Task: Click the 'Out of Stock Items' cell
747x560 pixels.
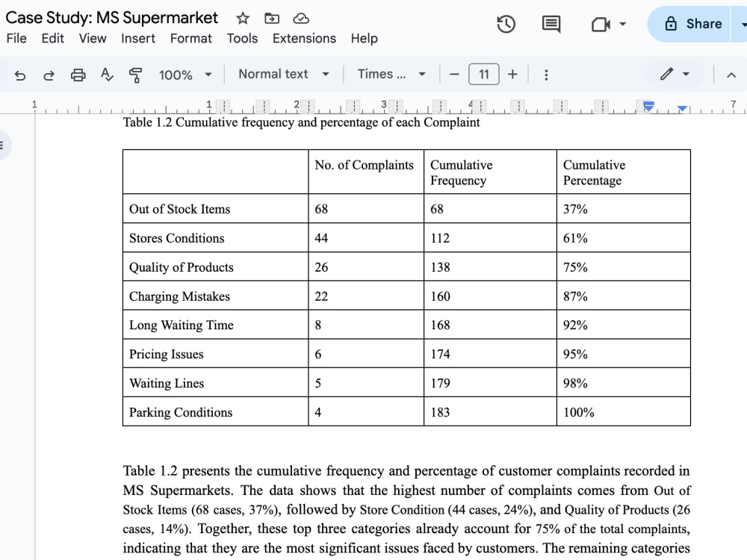Action: pos(215,208)
